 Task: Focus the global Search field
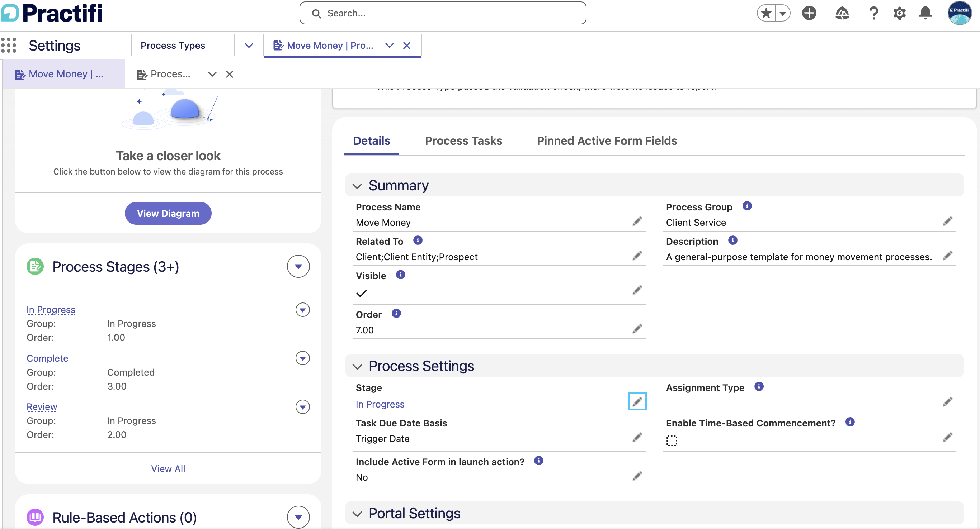click(442, 13)
